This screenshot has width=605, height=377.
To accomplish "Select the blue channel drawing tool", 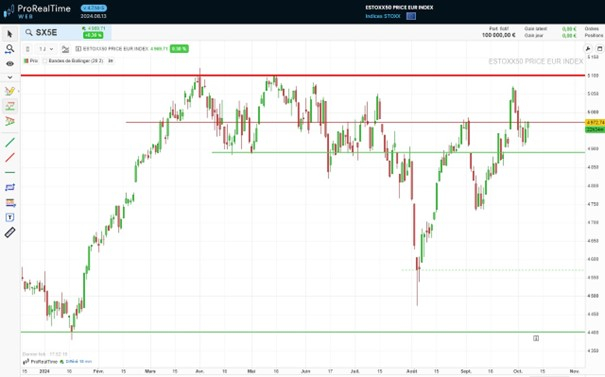I will click(x=10, y=187).
